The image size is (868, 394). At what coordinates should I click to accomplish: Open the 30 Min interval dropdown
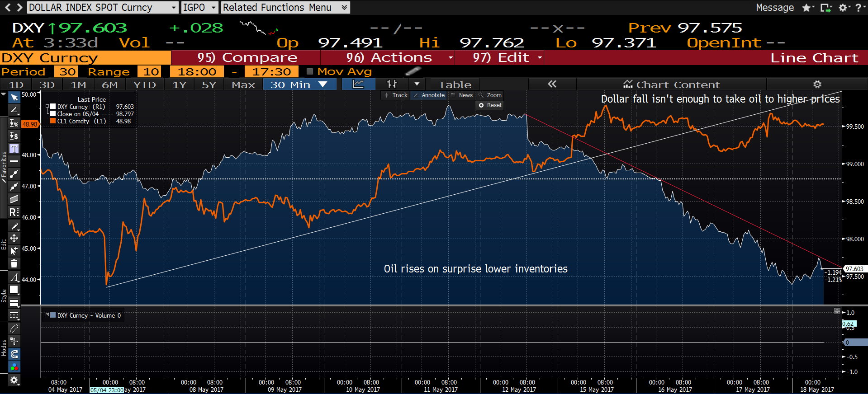click(299, 84)
